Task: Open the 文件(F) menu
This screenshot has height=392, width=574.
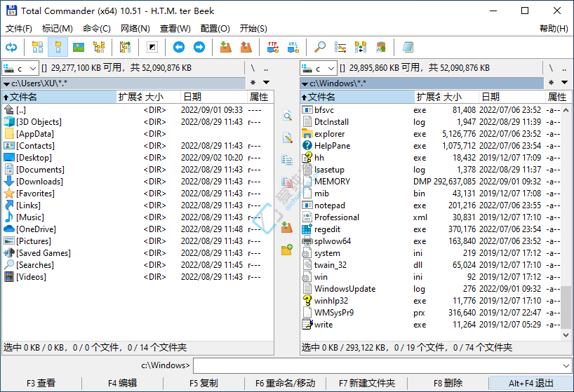Action: tap(19, 29)
